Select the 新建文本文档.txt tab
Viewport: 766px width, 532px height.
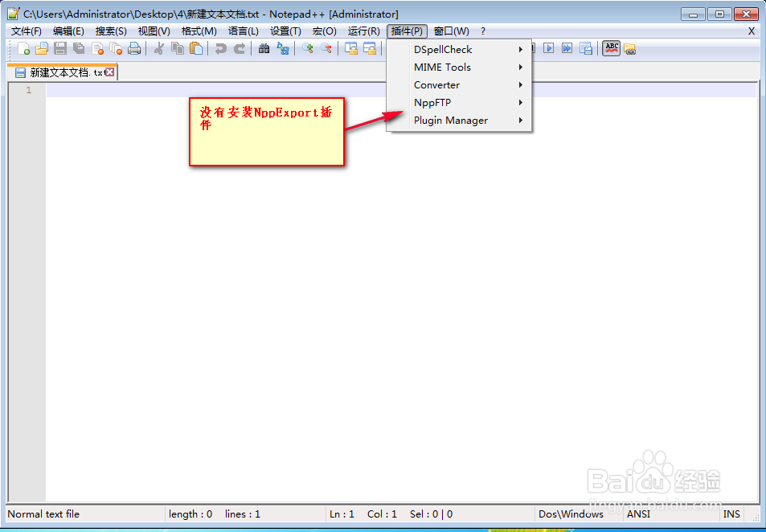click(x=62, y=72)
